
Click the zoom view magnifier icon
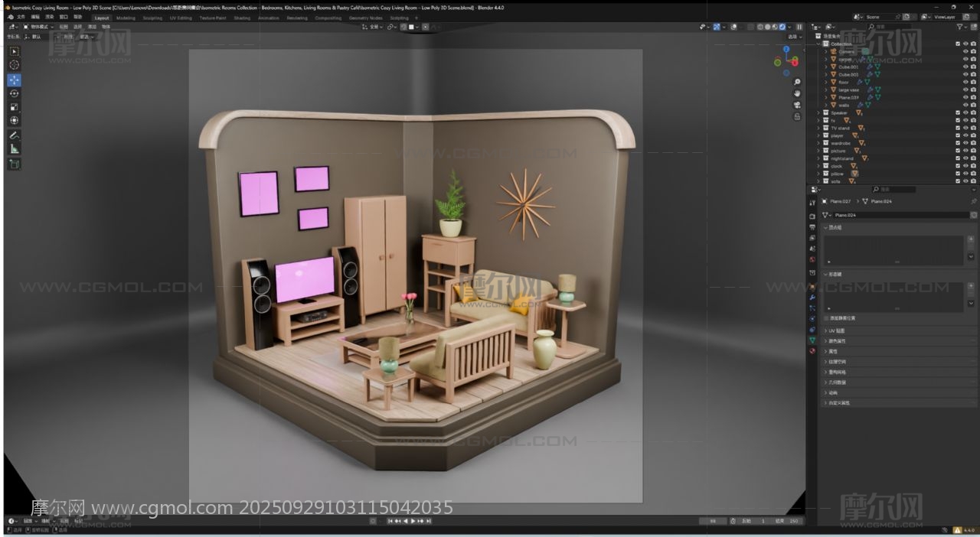[x=797, y=82]
